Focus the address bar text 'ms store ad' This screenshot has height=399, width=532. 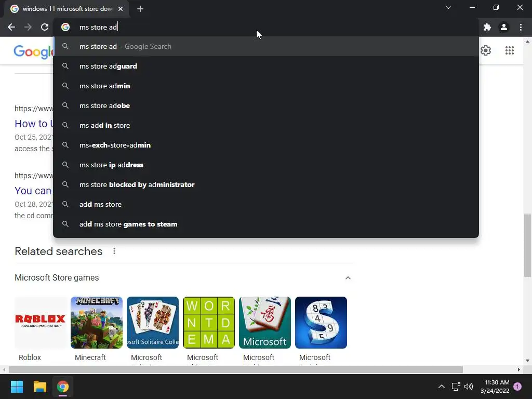(98, 27)
